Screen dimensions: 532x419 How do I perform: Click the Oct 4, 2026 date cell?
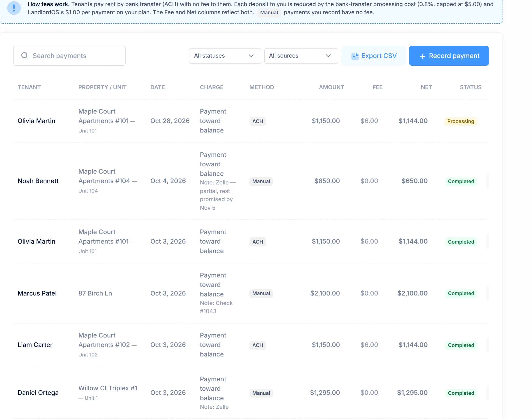[x=168, y=181]
